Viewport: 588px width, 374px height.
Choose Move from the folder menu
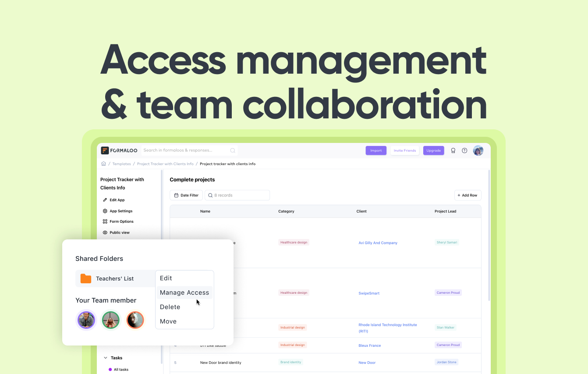pos(184,321)
